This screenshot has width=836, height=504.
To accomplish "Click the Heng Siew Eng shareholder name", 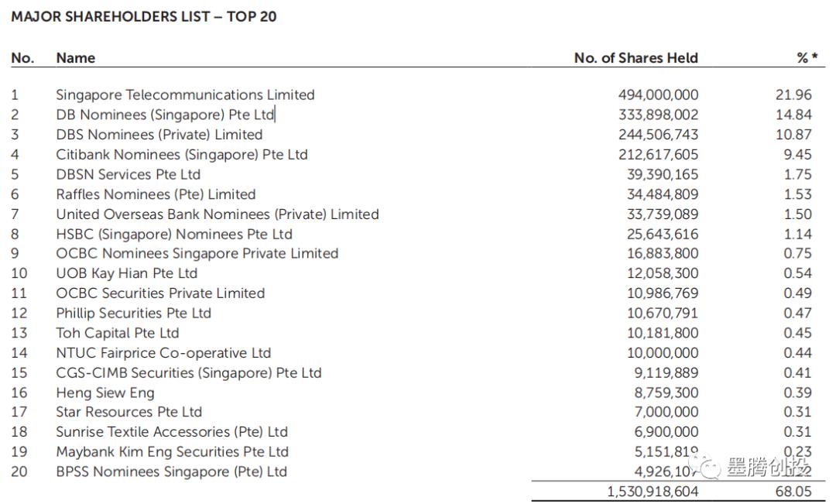I will pos(105,393).
